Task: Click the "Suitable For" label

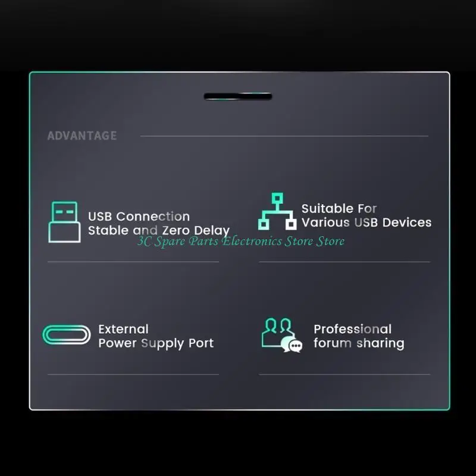Action: (339, 209)
